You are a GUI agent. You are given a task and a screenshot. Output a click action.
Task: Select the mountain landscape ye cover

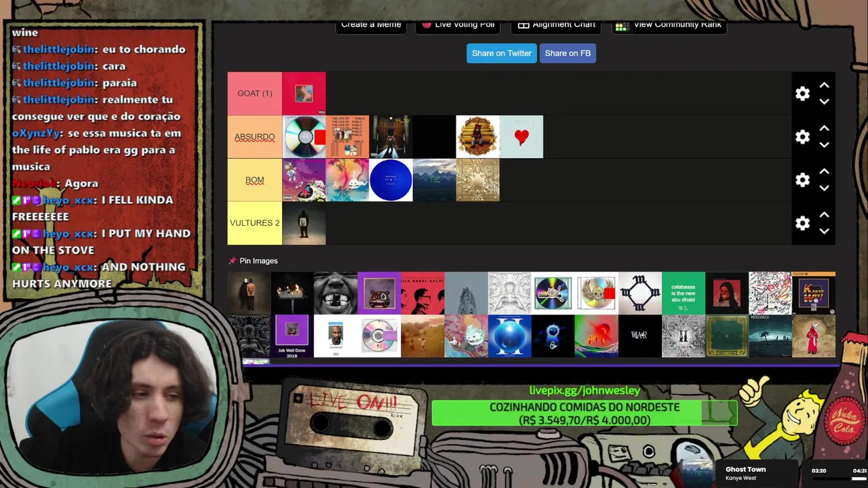434,180
